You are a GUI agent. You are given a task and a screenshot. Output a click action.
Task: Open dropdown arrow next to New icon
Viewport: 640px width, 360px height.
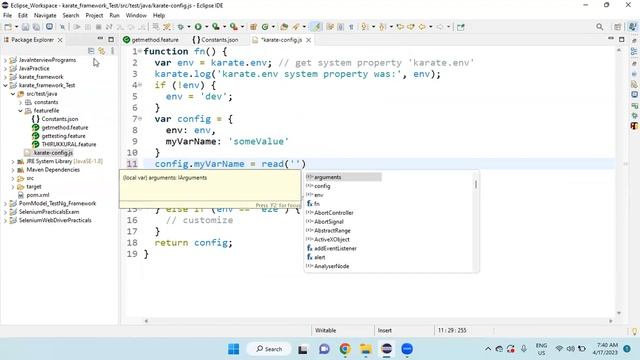(16, 27)
